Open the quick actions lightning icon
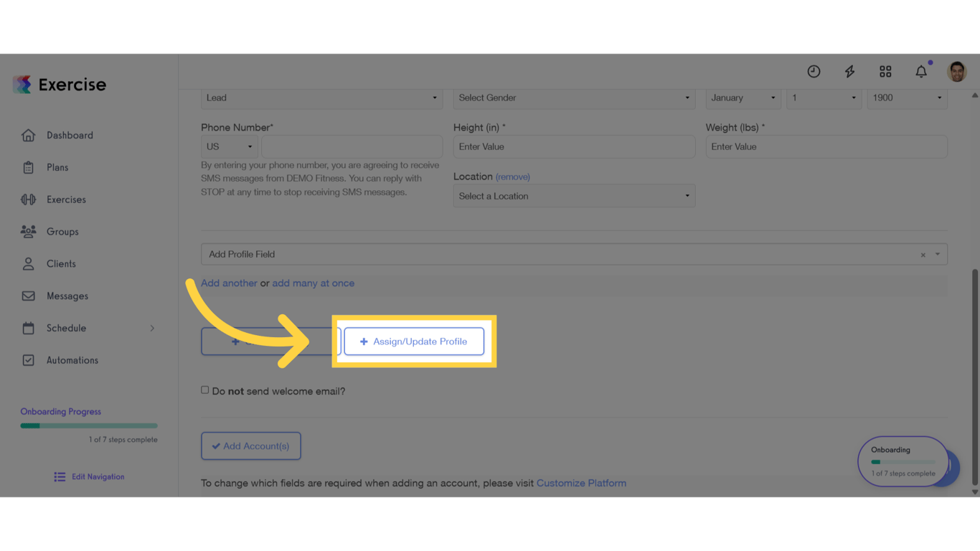Viewport: 980px width, 551px height. [849, 71]
